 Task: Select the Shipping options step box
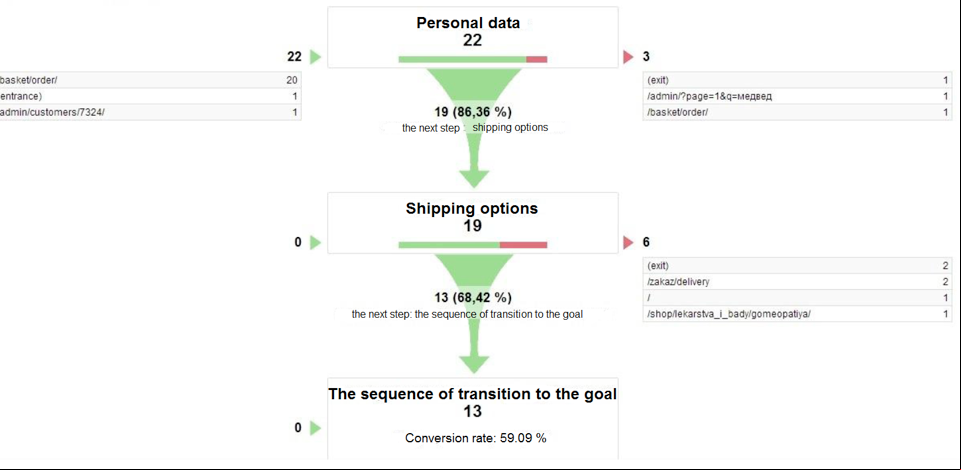coord(473,222)
